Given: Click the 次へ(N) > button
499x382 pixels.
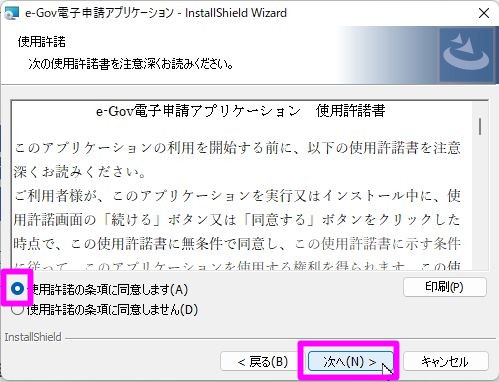Looking at the screenshot, I should coord(350,361).
